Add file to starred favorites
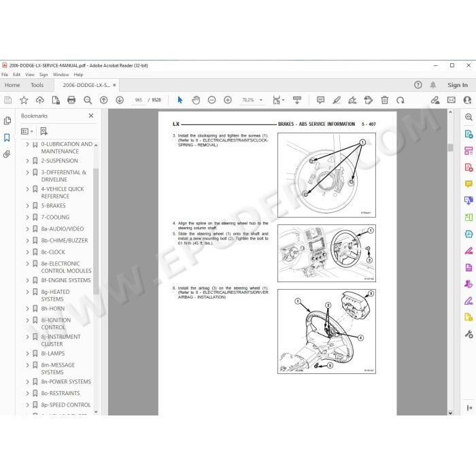476x476 pixels. (x=24, y=100)
